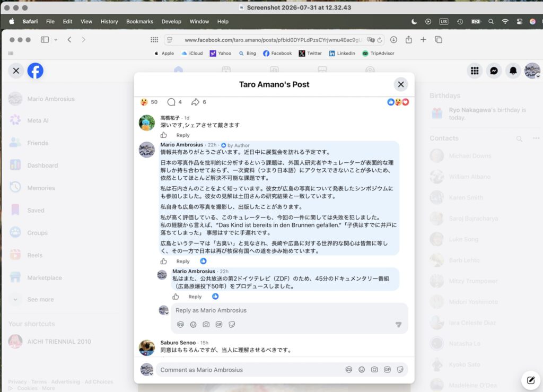Open 高橋祐子 profile name link
Viewport: 543px width, 392px height.
point(170,118)
